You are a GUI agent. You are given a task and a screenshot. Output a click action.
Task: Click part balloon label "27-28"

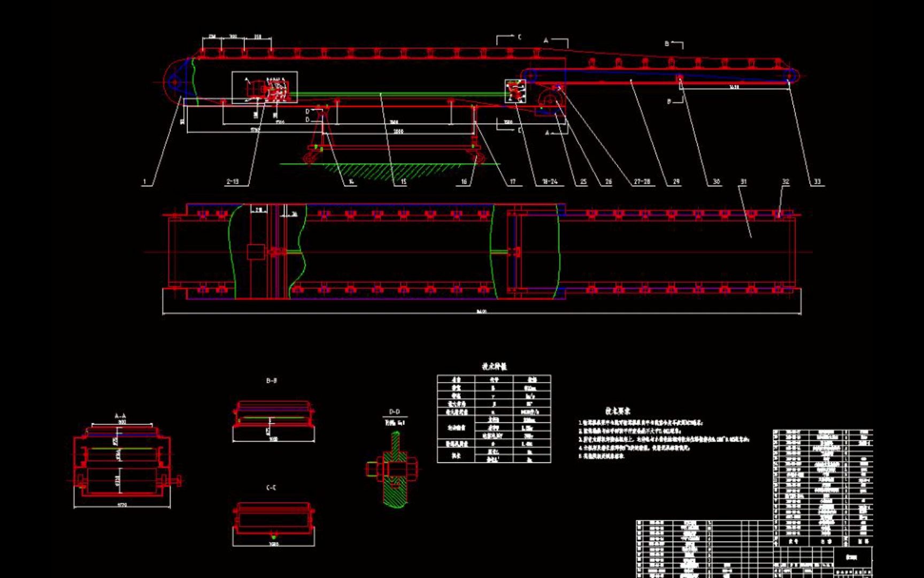pyautogui.click(x=642, y=182)
